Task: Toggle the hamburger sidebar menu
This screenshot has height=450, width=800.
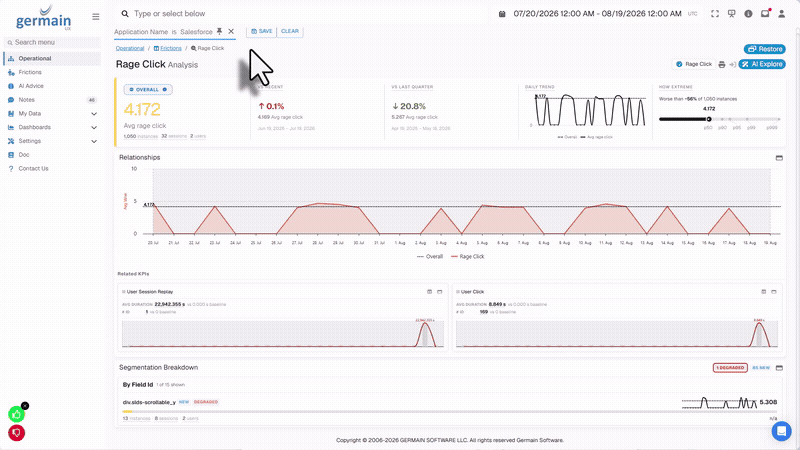Action: (95, 17)
